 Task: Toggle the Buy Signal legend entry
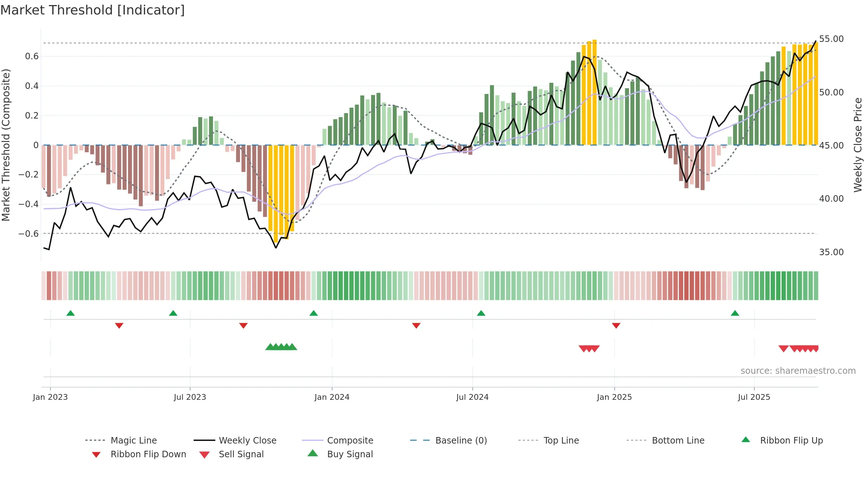(x=340, y=454)
